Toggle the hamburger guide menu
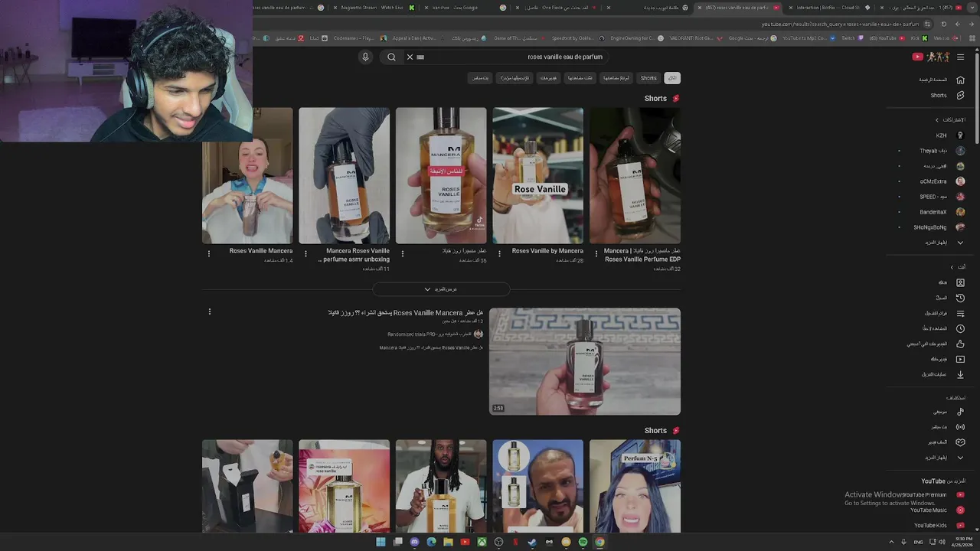980x551 pixels. (960, 57)
